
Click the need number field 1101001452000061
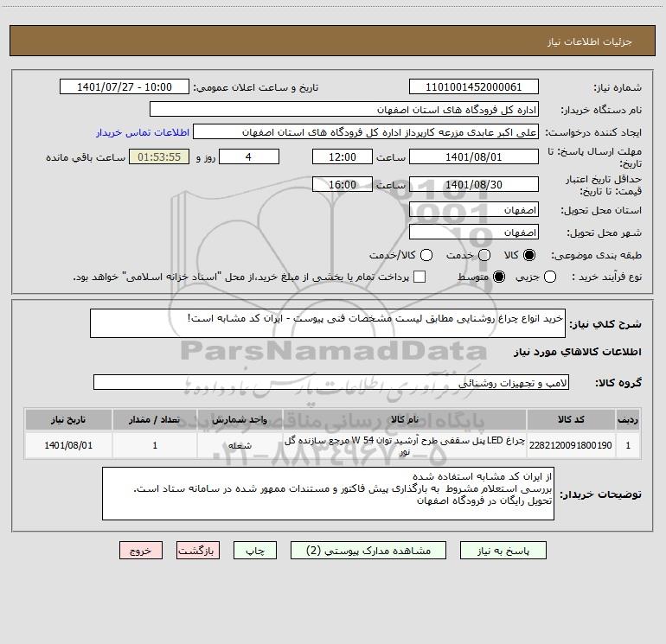tap(474, 87)
